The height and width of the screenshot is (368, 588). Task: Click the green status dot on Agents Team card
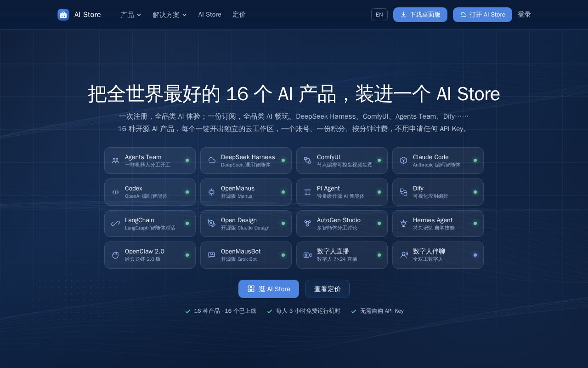point(187,161)
